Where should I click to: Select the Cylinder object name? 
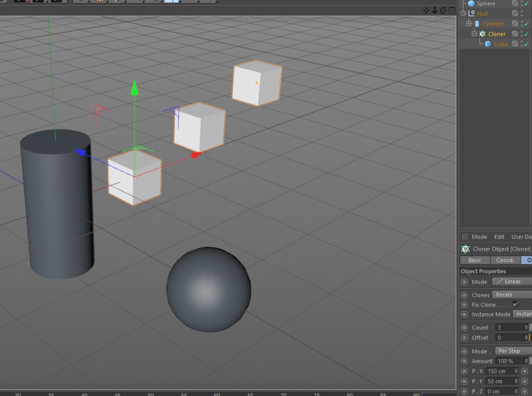click(x=493, y=24)
